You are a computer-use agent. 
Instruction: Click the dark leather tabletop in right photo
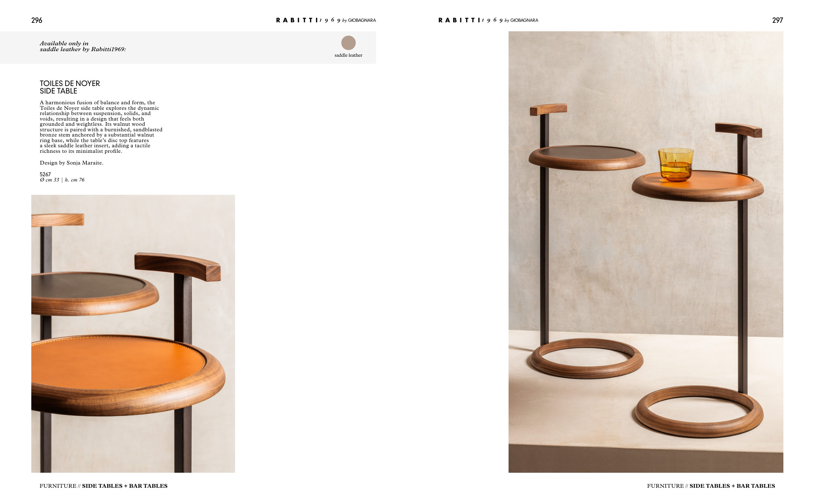point(587,153)
